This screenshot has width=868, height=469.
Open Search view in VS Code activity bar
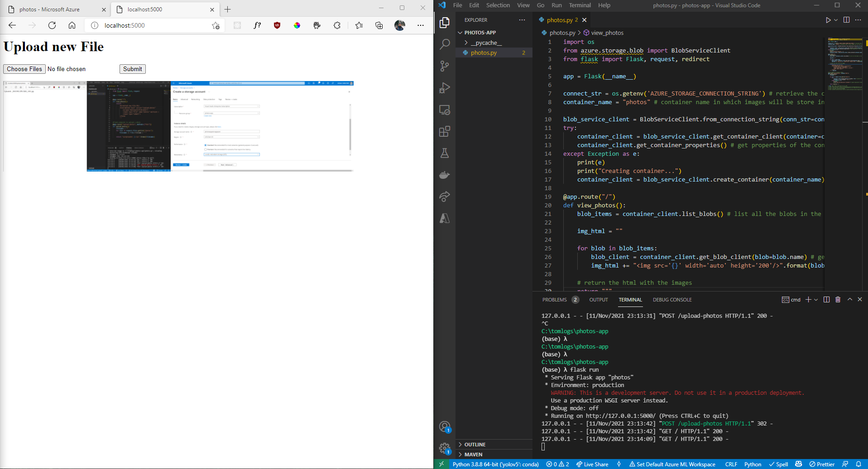445,44
